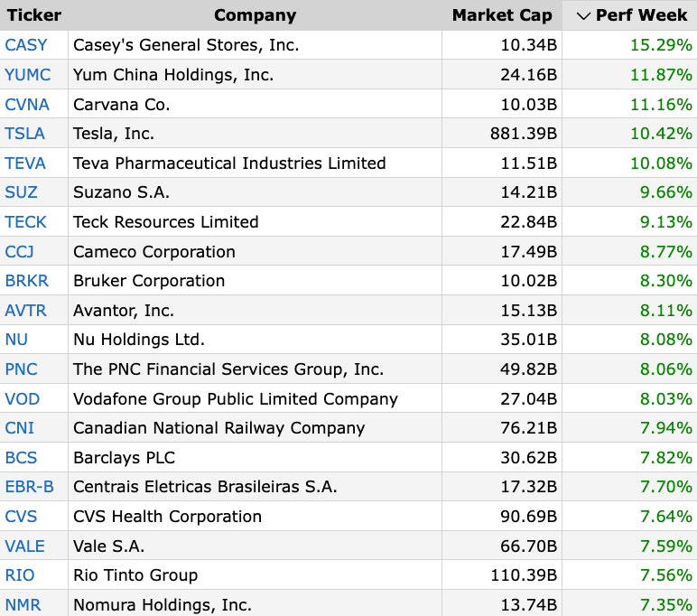Sort by Market Cap column header
The height and width of the screenshot is (616, 697).
tap(502, 15)
